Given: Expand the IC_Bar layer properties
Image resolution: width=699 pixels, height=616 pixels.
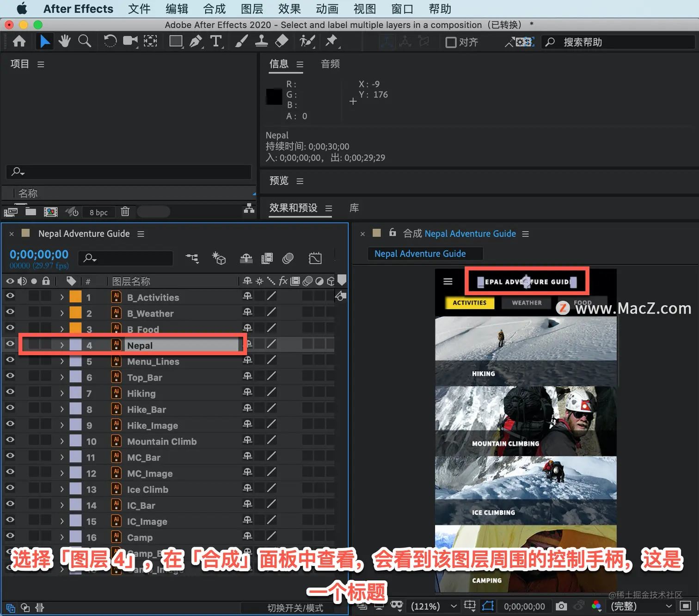Looking at the screenshot, I should pos(62,505).
